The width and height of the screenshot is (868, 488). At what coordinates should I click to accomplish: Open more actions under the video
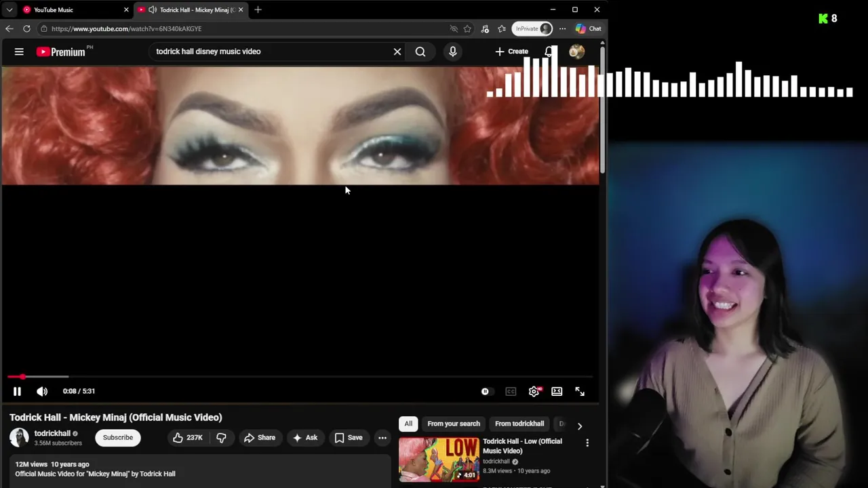[382, 437]
